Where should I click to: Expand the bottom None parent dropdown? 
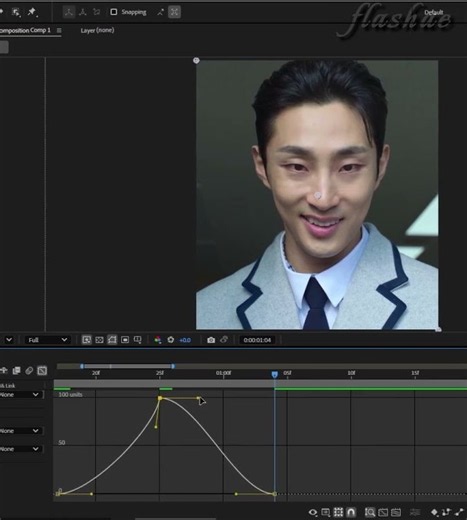pos(21,449)
